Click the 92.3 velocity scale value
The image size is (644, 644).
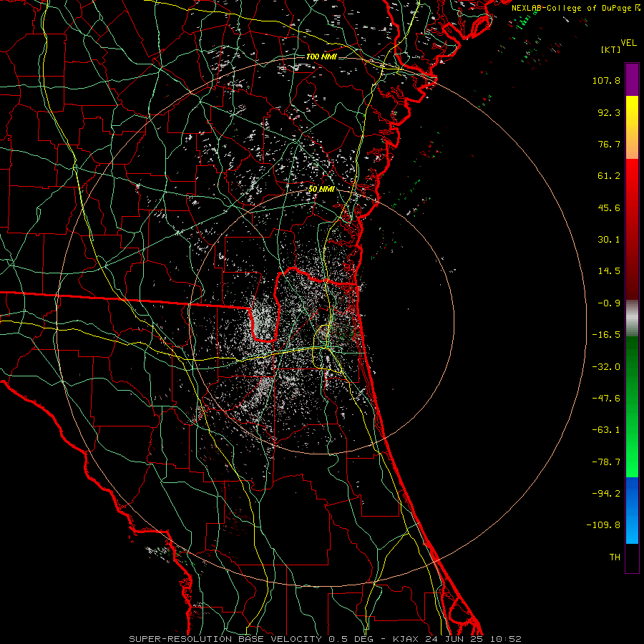(x=609, y=112)
